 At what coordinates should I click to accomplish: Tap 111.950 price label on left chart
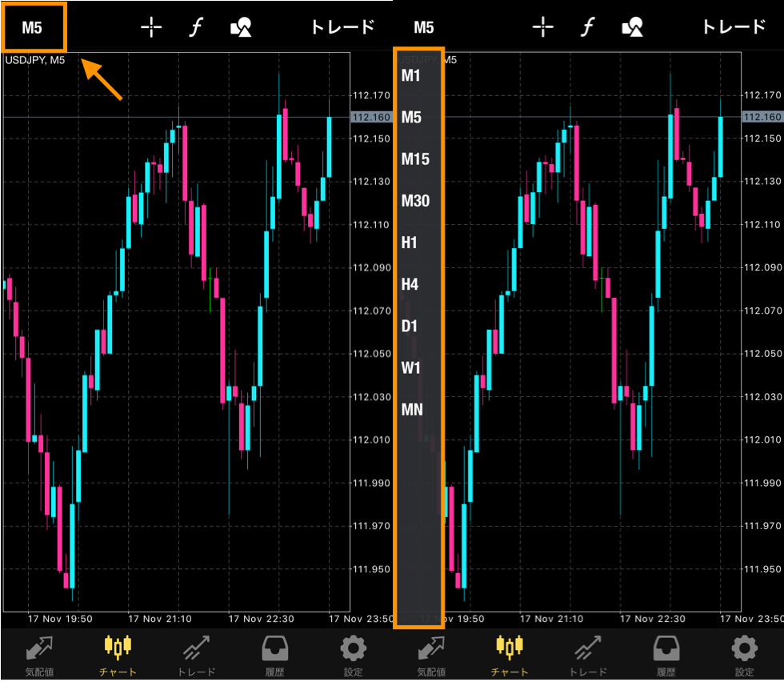tap(371, 569)
